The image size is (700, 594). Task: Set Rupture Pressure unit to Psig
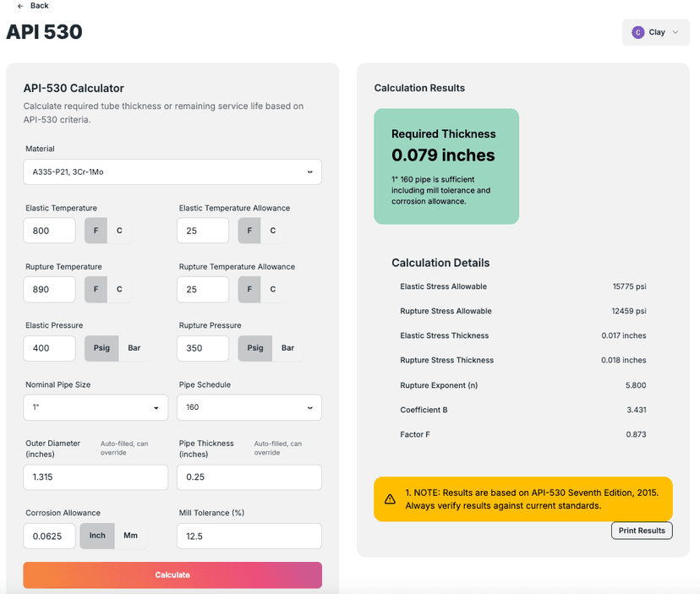[x=255, y=348]
